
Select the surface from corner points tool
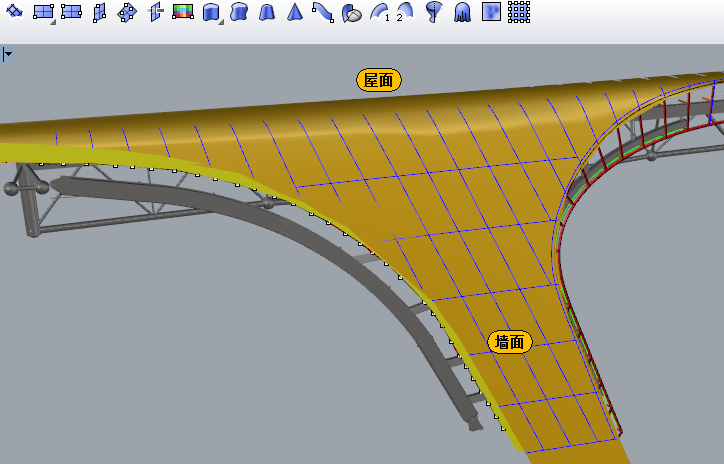pos(14,12)
